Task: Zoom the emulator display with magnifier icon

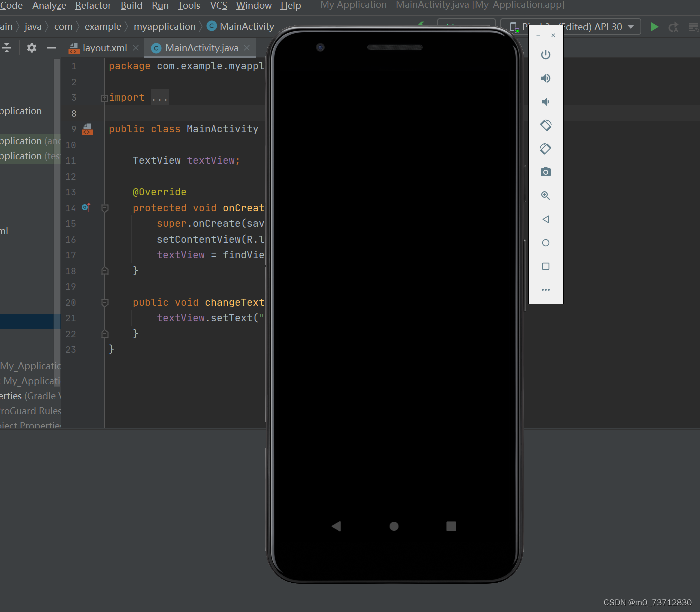Action: [545, 196]
